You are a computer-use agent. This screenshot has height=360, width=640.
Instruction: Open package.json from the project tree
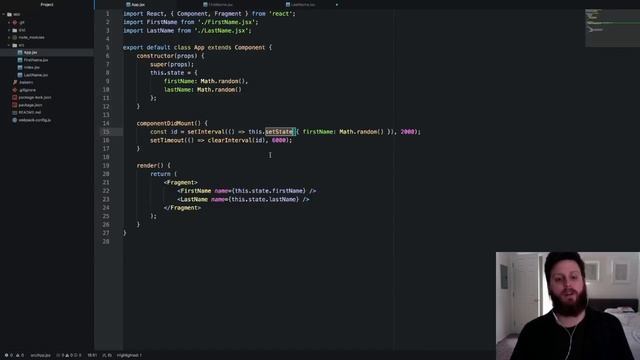click(x=31, y=105)
